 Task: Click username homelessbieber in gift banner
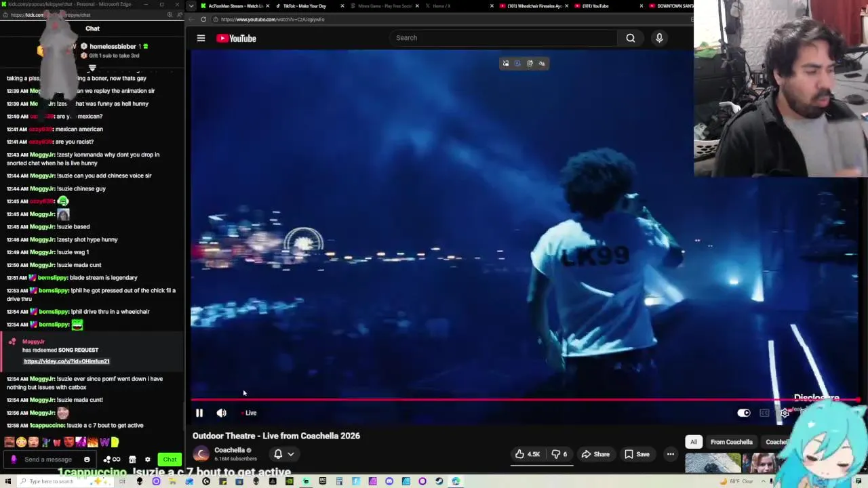113,46
